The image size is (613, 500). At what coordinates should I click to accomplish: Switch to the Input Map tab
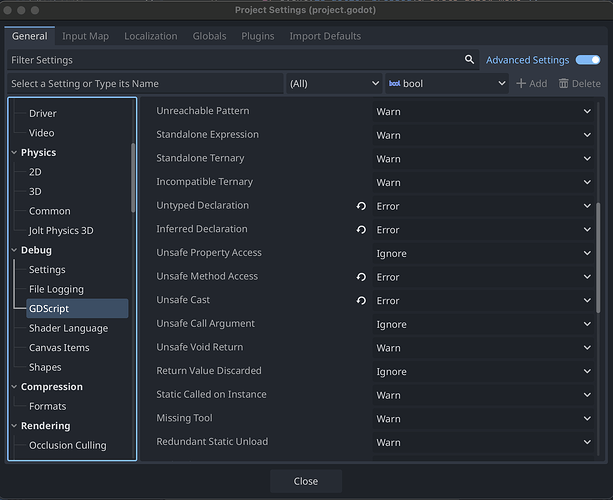coord(85,36)
